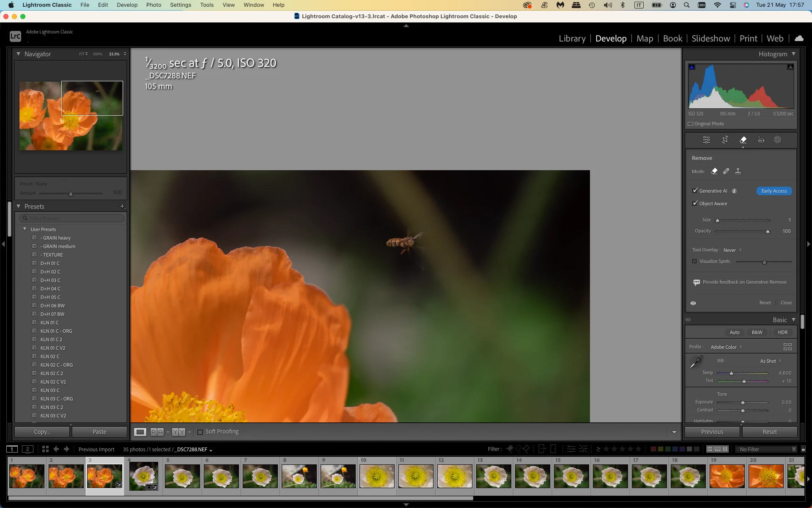Switch to the Library module
The width and height of the screenshot is (812, 508).
(572, 39)
